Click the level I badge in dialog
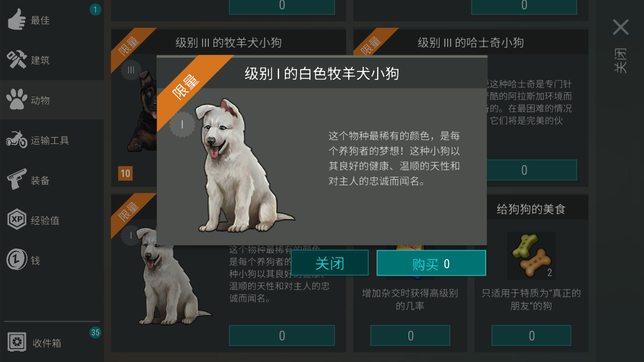The height and width of the screenshot is (362, 644). click(182, 124)
